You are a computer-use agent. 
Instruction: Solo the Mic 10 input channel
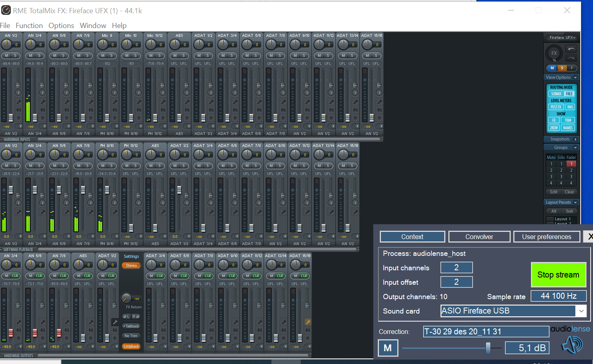136,55
